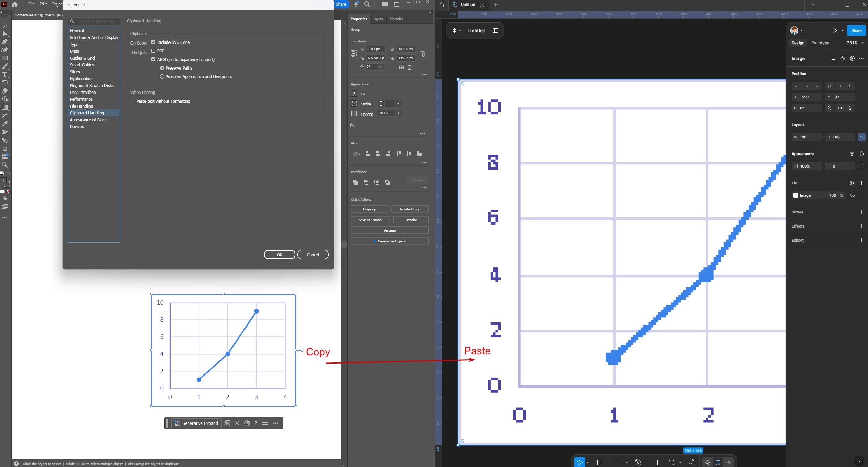Click the Image fill color swatch

point(796,195)
